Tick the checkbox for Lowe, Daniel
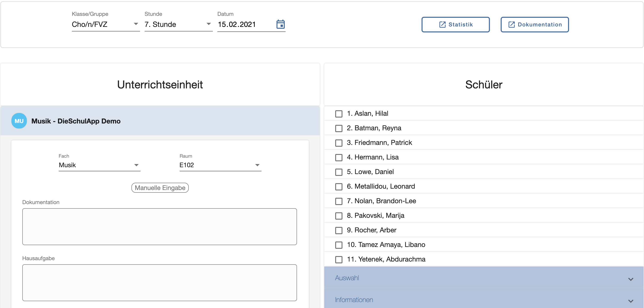The height and width of the screenshot is (308, 644). pos(339,172)
